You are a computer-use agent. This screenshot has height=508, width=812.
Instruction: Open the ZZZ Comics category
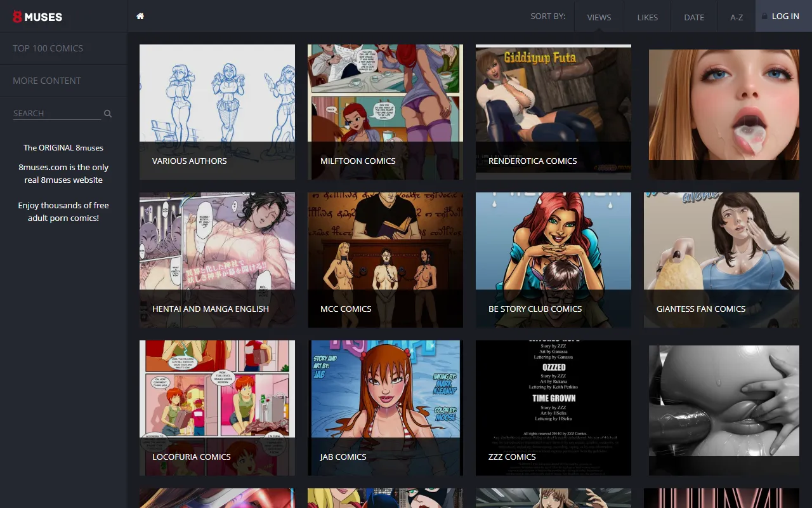pos(553,408)
